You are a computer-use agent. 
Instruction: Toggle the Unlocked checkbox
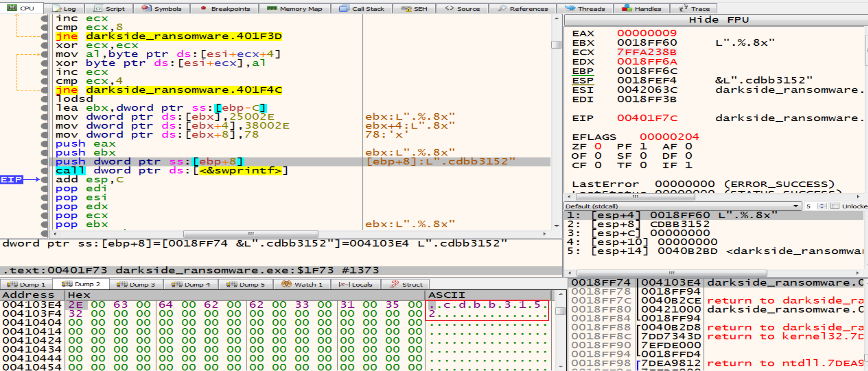tap(835, 206)
